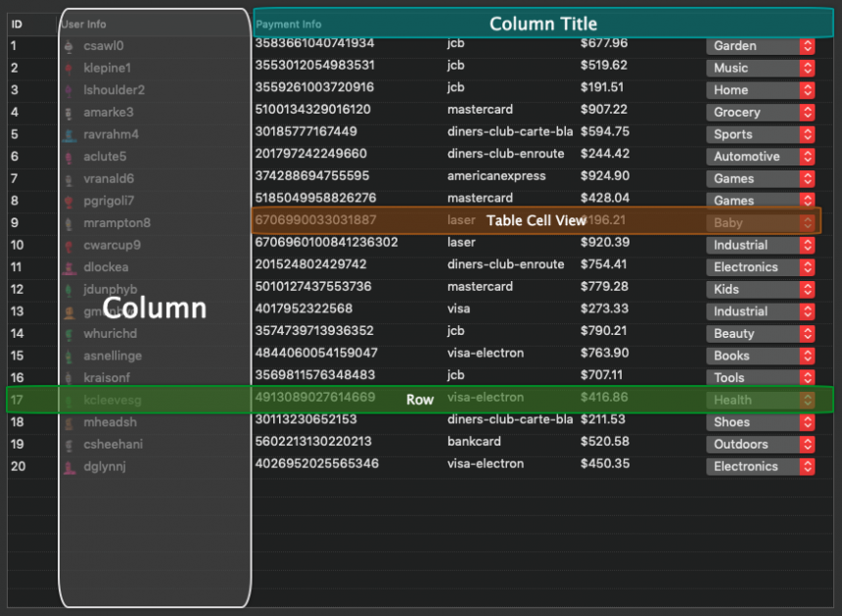Click dglynnj's profile avatar icon
This screenshot has width=842, height=616.
(x=68, y=467)
